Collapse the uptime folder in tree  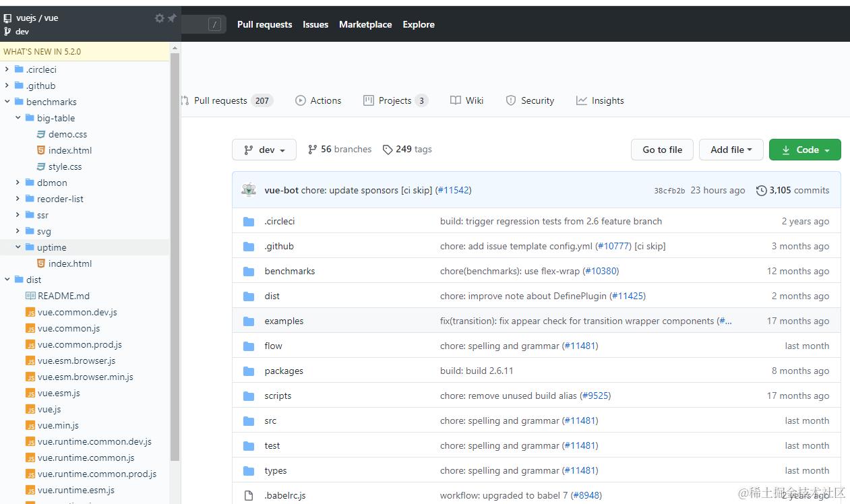18,247
